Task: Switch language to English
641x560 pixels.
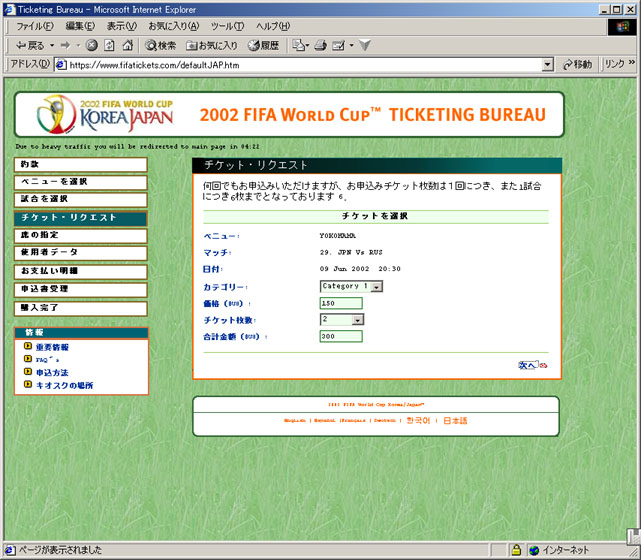Action: (x=295, y=421)
